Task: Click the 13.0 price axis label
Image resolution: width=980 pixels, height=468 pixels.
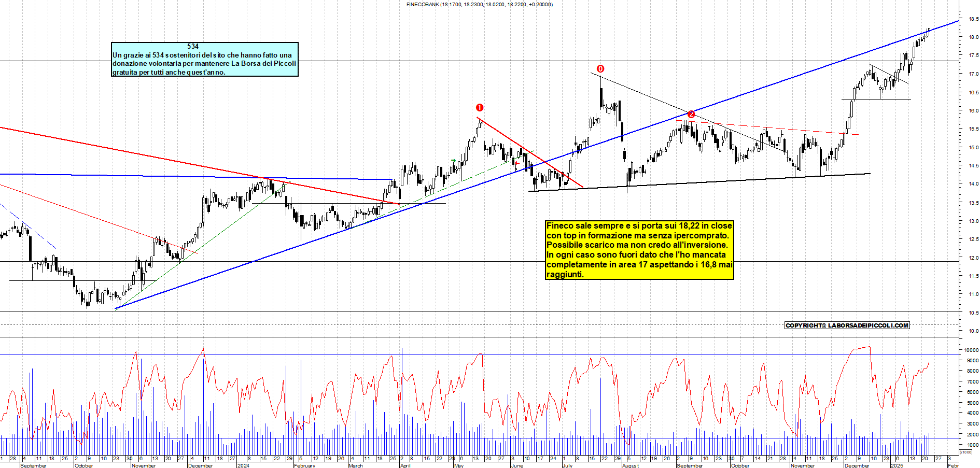Action: [974, 221]
